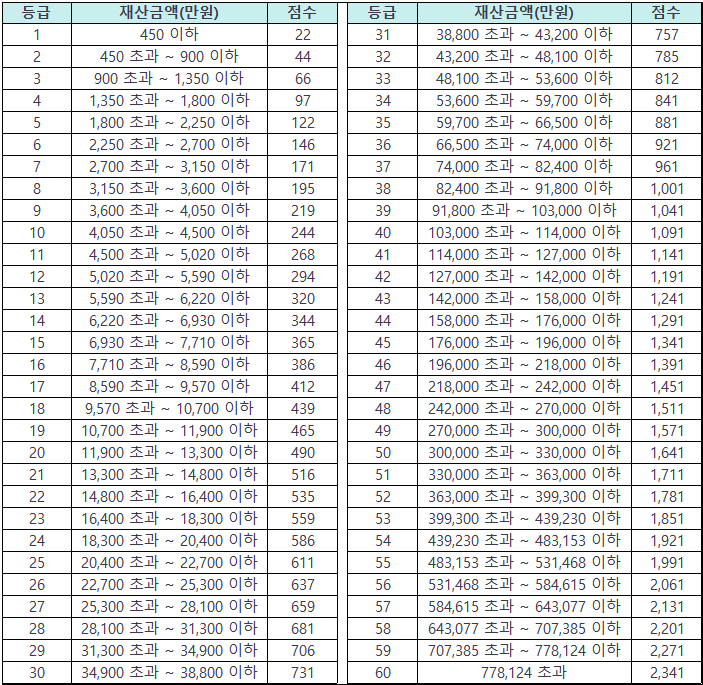Click score value 465
This screenshot has width=703, height=685.
click(303, 430)
